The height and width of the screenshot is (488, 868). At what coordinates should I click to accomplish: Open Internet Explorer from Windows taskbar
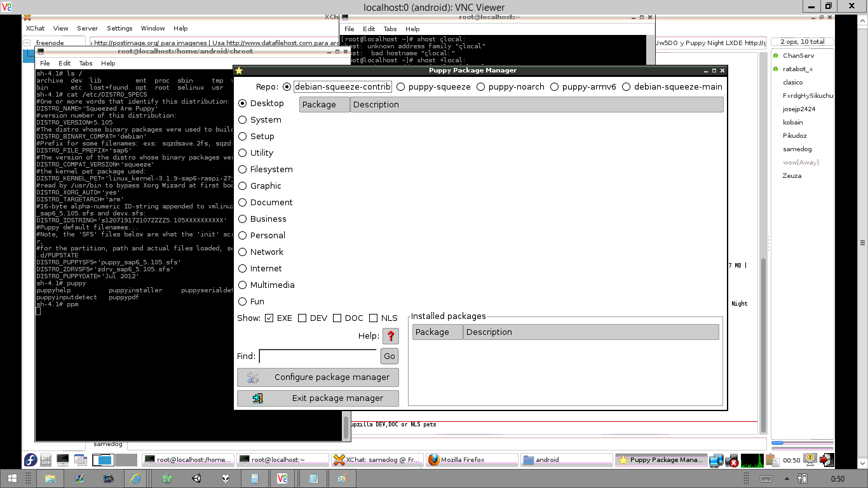pyautogui.click(x=136, y=478)
